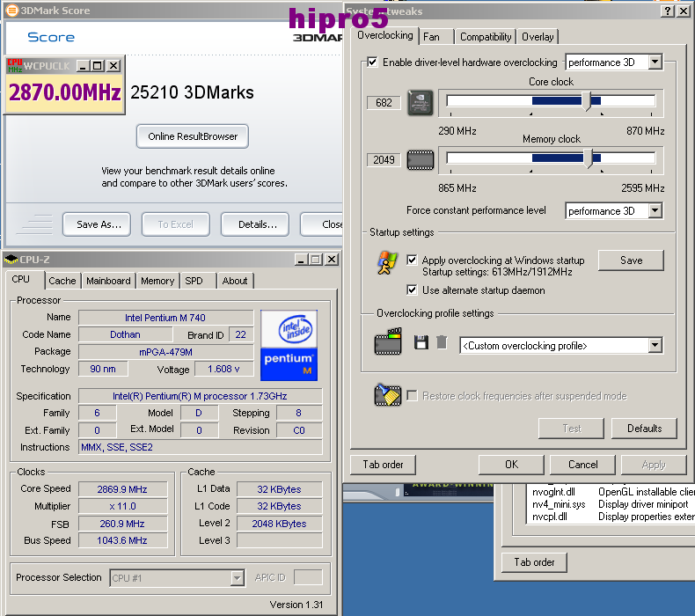Open the SPD tab in CPU-Z
The image size is (695, 616).
198,281
